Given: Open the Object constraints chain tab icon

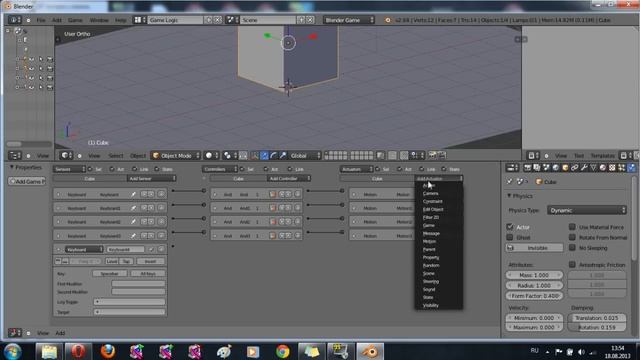Looking at the screenshot, I should tap(575, 168).
